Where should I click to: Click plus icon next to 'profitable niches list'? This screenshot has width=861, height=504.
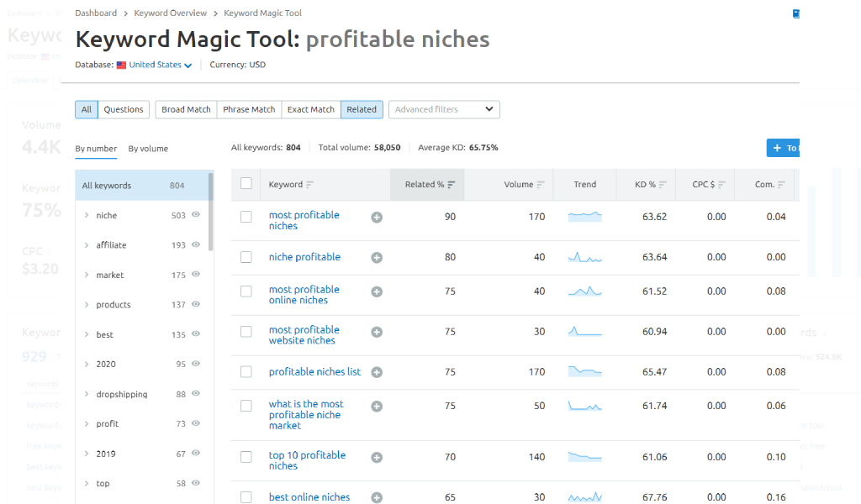(x=377, y=372)
